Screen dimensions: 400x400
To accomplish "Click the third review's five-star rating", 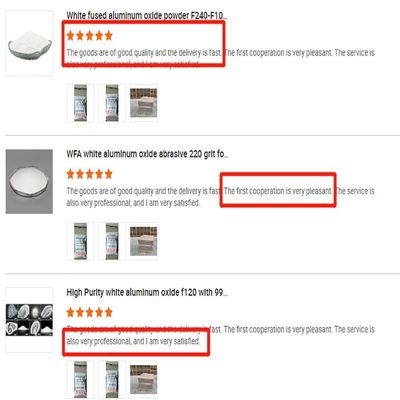I will point(89,312).
